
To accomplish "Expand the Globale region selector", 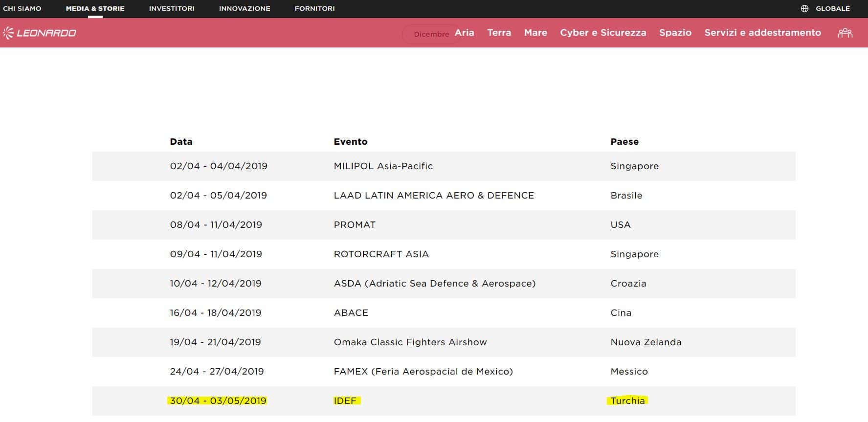I will [x=832, y=8].
